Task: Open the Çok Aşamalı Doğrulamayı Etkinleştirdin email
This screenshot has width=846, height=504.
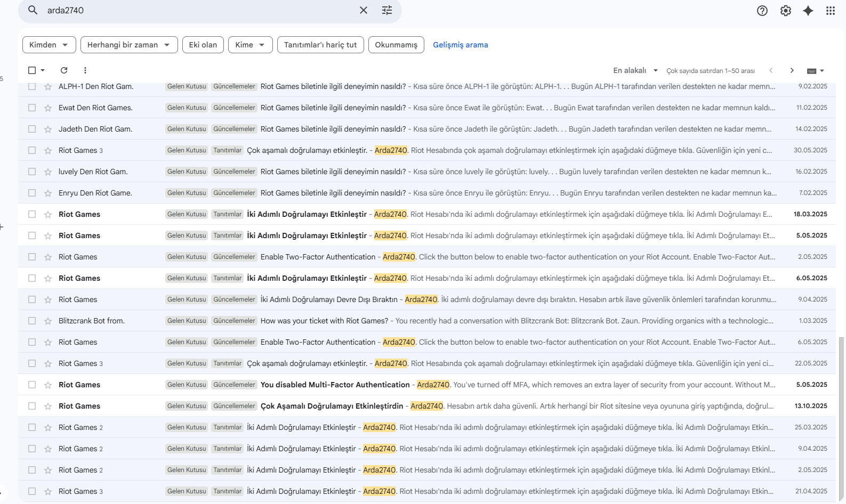Action: coord(427,406)
